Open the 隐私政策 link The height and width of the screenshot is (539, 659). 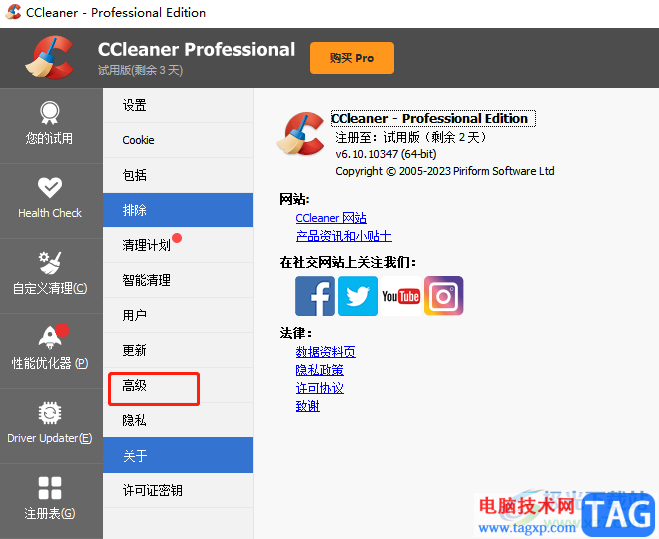click(320, 370)
